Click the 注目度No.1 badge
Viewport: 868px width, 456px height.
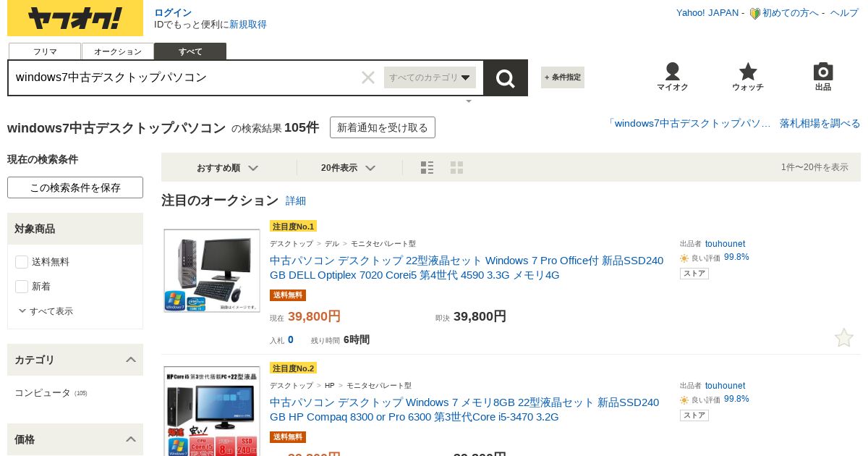[293, 226]
